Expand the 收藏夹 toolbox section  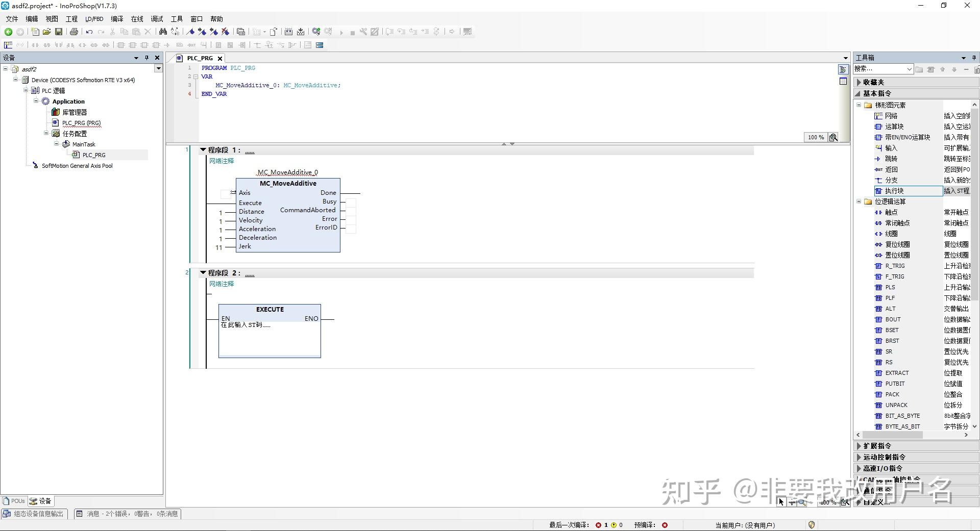coord(916,82)
